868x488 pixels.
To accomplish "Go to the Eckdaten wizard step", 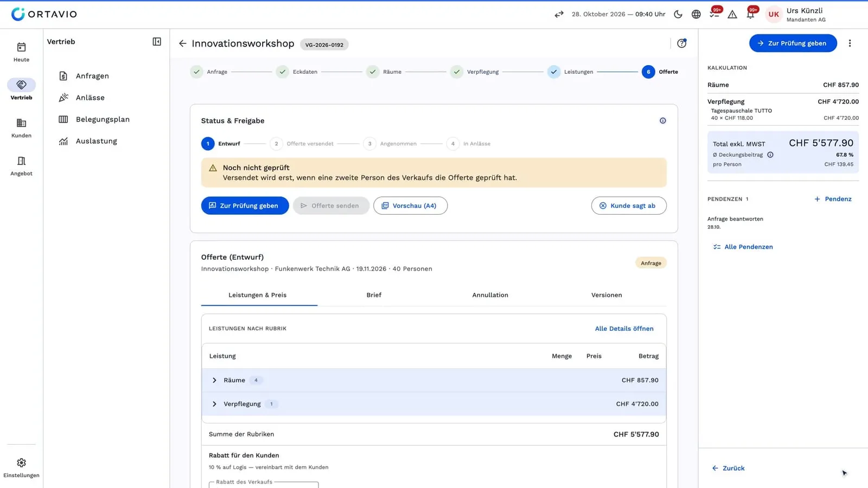I will click(297, 72).
